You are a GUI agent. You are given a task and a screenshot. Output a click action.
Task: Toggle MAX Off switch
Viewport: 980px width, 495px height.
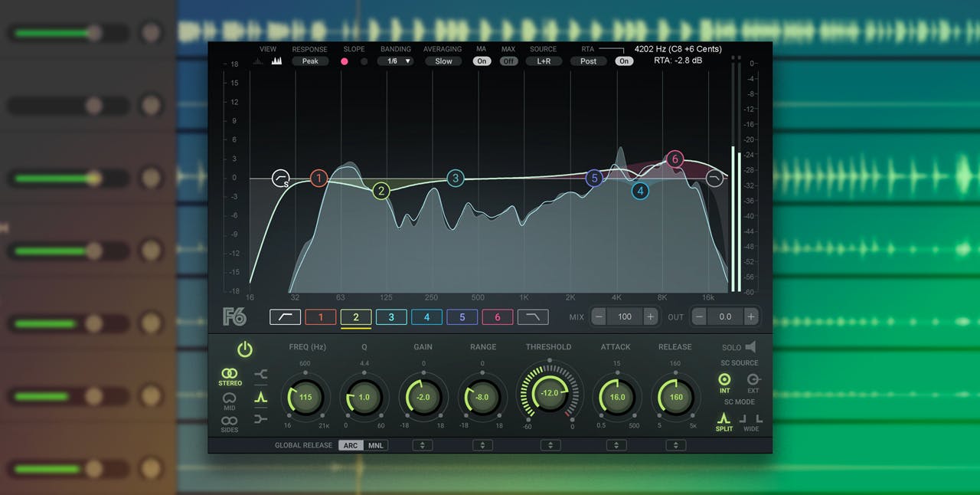(x=508, y=61)
